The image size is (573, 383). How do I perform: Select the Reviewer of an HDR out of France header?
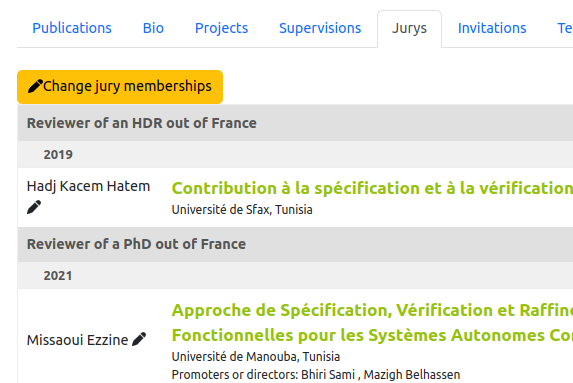click(x=295, y=123)
